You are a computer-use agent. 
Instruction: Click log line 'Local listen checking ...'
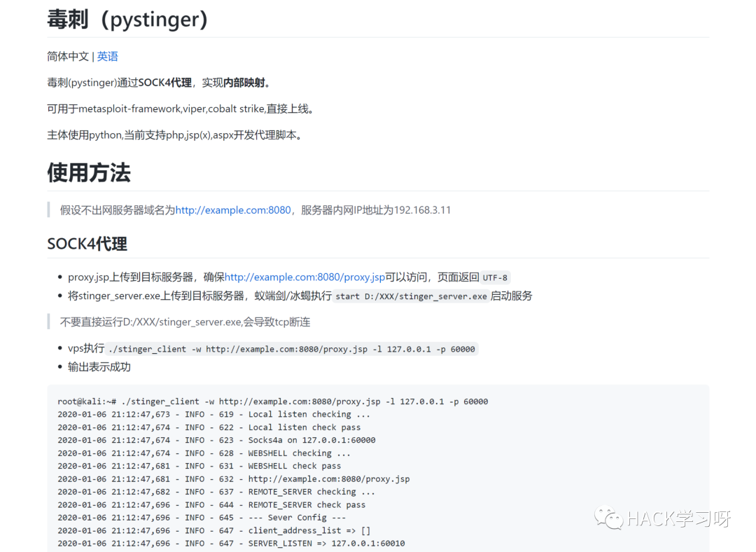[214, 415]
